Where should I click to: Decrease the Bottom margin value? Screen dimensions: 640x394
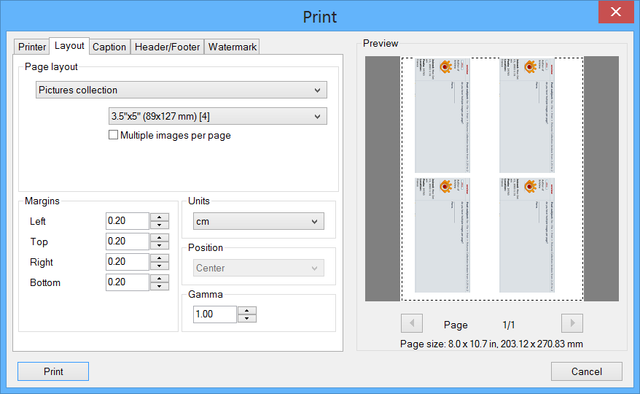160,286
